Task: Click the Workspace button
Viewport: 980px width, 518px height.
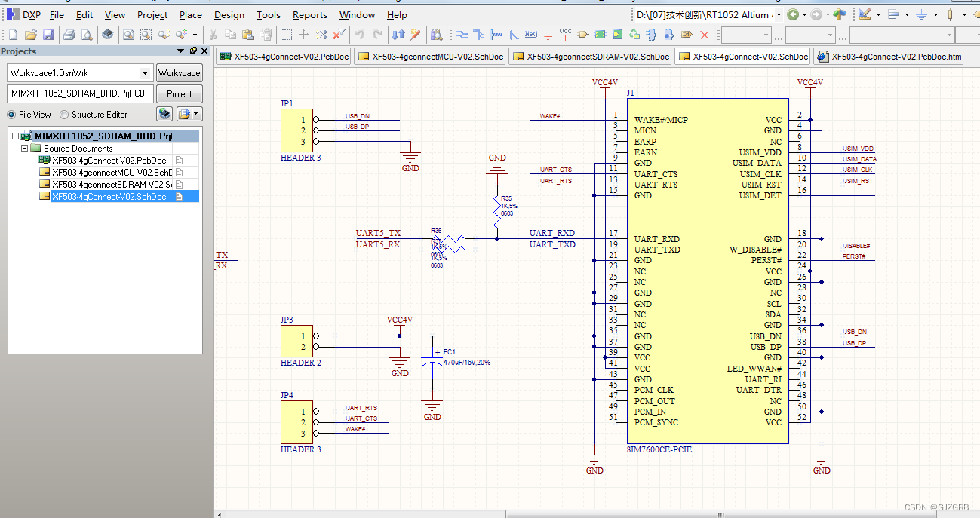Action: coord(179,72)
